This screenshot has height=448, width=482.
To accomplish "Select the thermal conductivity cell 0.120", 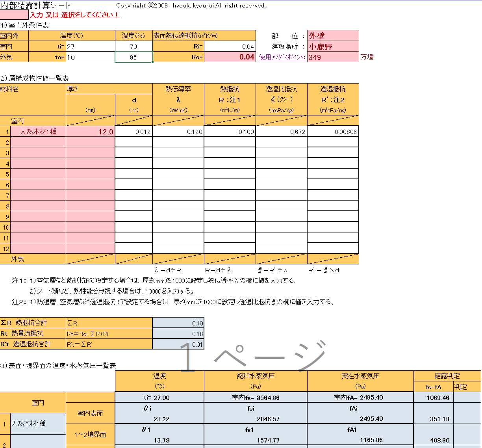I will [178, 132].
